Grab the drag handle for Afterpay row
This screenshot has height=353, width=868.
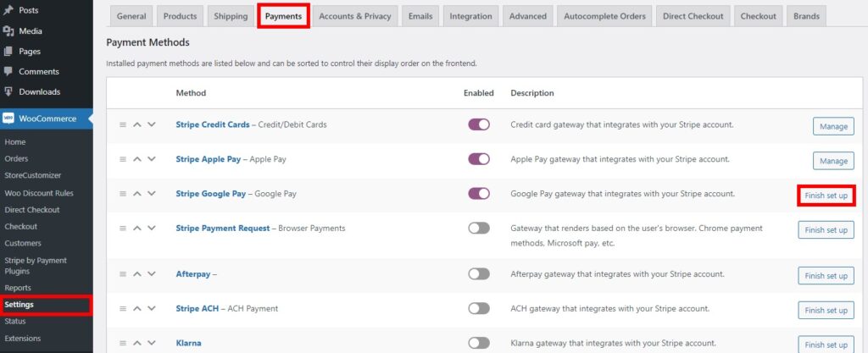(x=123, y=274)
